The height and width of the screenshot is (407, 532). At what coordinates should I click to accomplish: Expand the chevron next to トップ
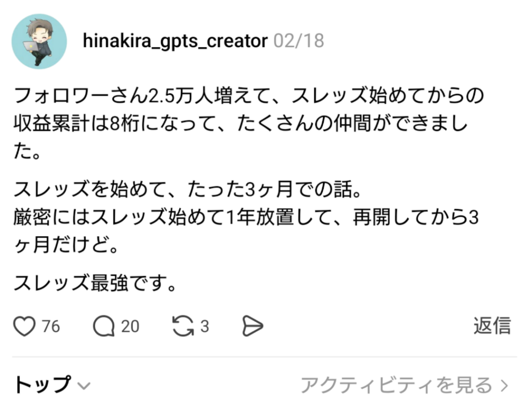(83, 386)
